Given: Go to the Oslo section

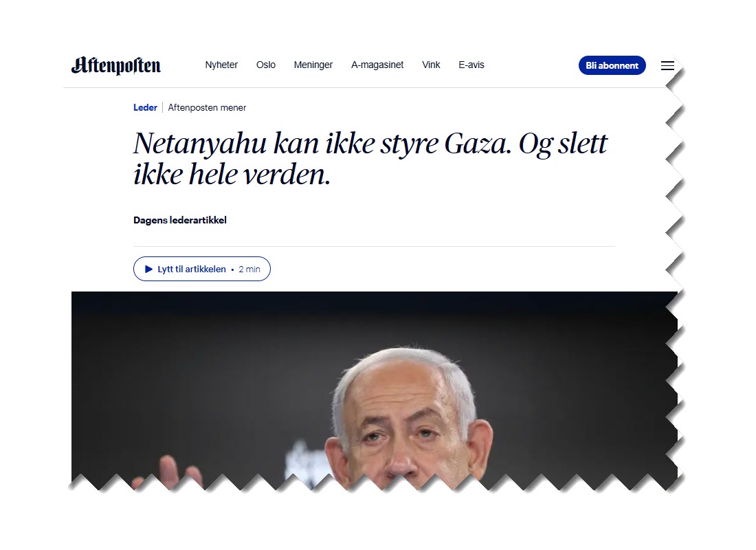Looking at the screenshot, I should [266, 65].
